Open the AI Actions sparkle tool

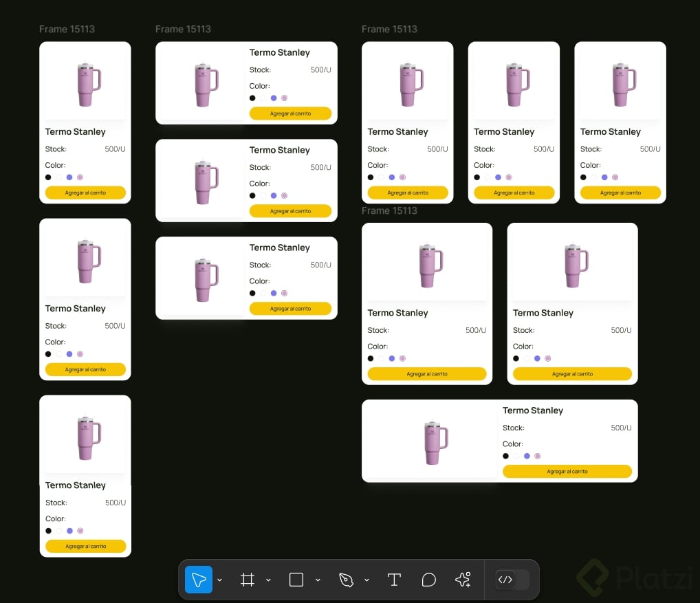tap(463, 580)
